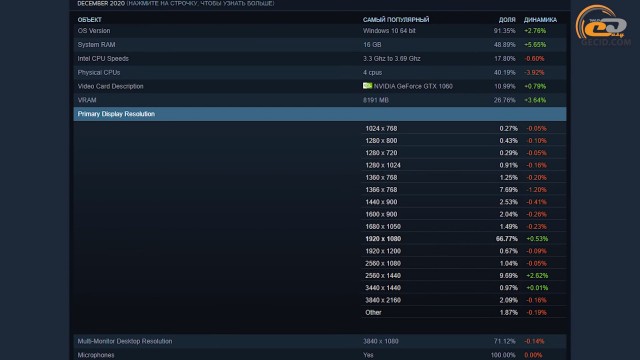The height and width of the screenshot is (360, 640).
Task: Select the 1680 x 1050 resolution entry
Action: pyautogui.click(x=383, y=227)
